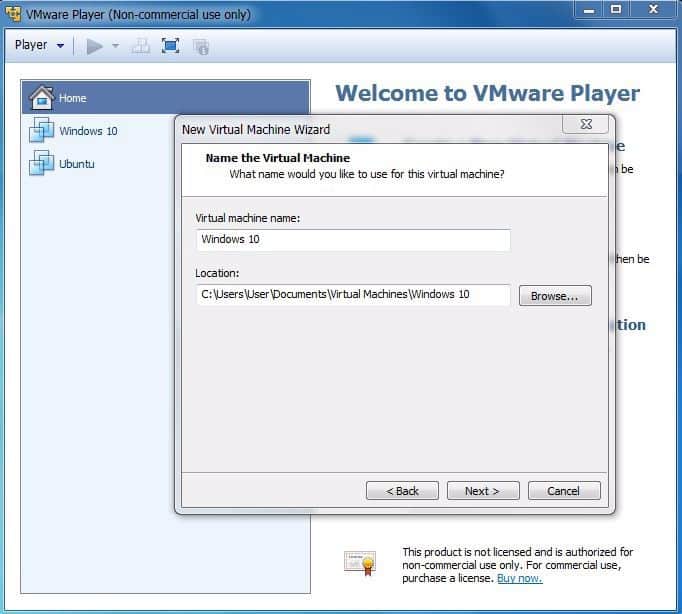
Task: Enter full screen mode via toolbar icon
Action: pos(170,46)
